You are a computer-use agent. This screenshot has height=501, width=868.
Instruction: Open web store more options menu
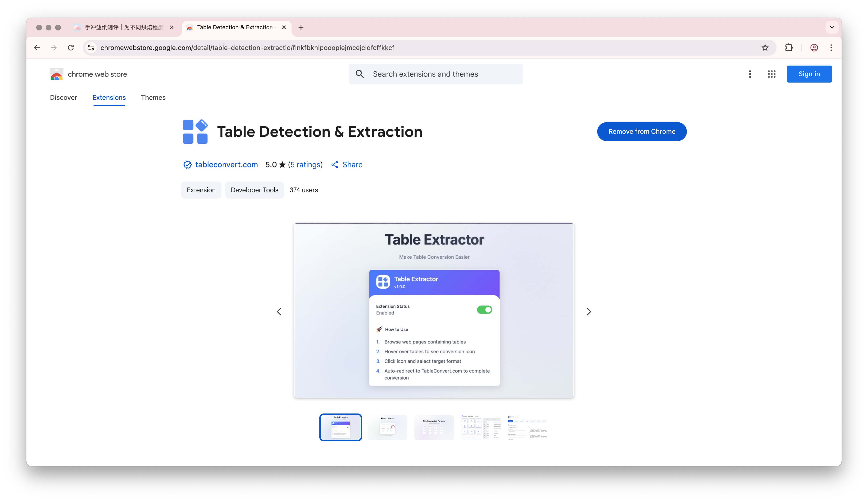coord(750,74)
